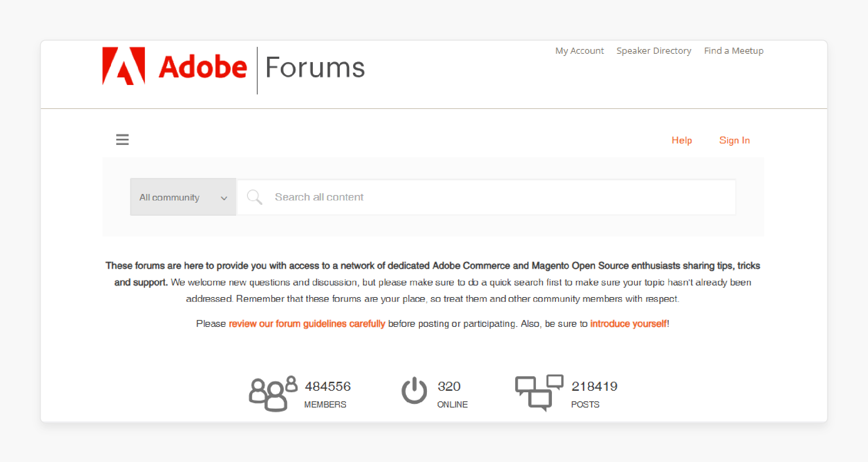Click the search magnifier icon
This screenshot has height=462, width=868.
coord(254,197)
